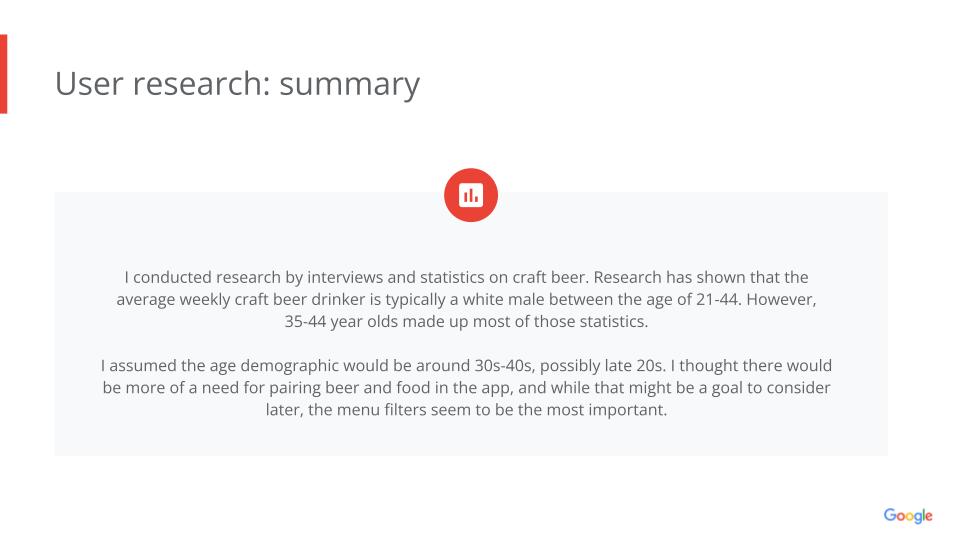Click the line "35-44 year olds made up"
Screen dimensions: 960x540
point(466,321)
